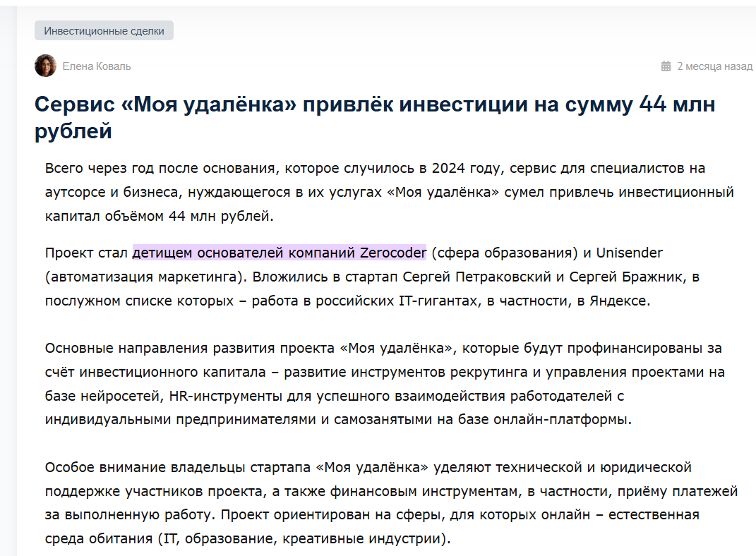Click text '(автоматизация маркетинга)'
The width and height of the screenshot is (756, 556).
click(146, 277)
